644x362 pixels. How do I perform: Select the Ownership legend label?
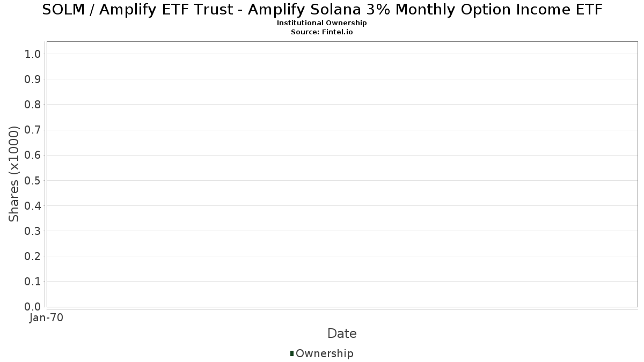coord(324,353)
